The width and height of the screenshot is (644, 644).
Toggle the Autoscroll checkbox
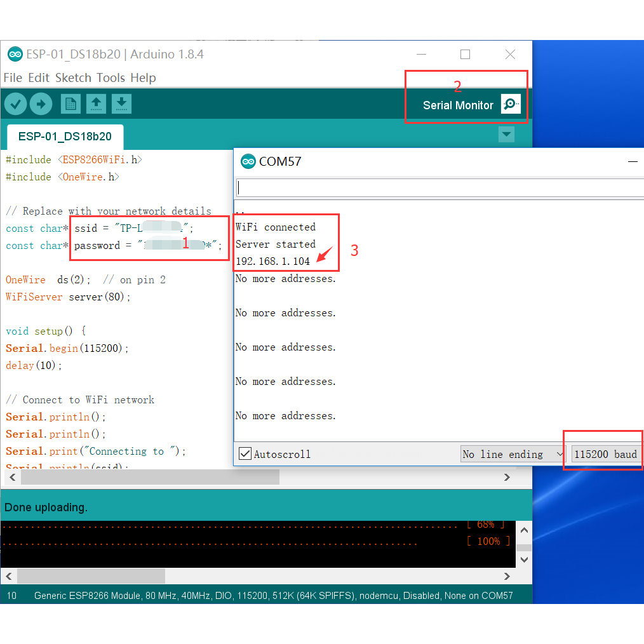click(x=245, y=453)
